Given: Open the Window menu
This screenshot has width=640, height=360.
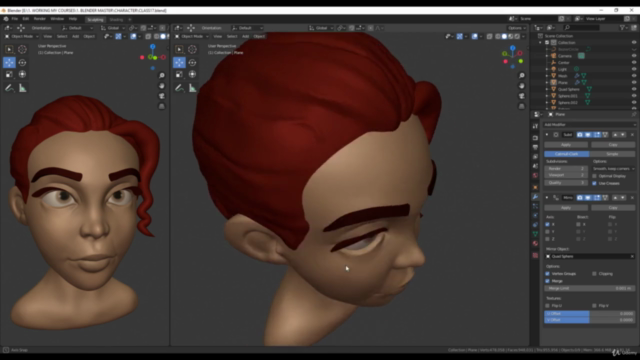Looking at the screenshot, I should 57,19.
